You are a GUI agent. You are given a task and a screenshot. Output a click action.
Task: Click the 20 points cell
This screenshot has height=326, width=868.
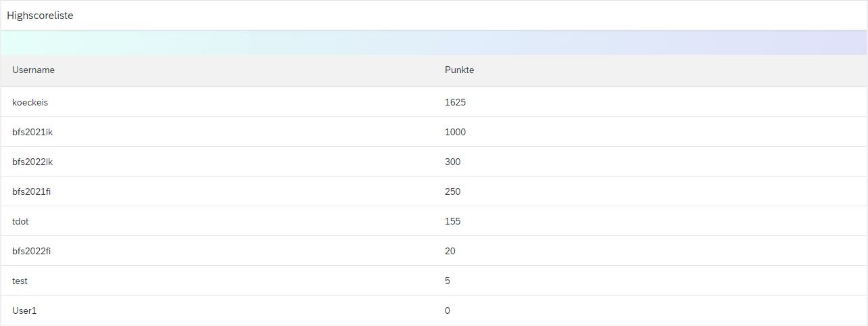450,251
